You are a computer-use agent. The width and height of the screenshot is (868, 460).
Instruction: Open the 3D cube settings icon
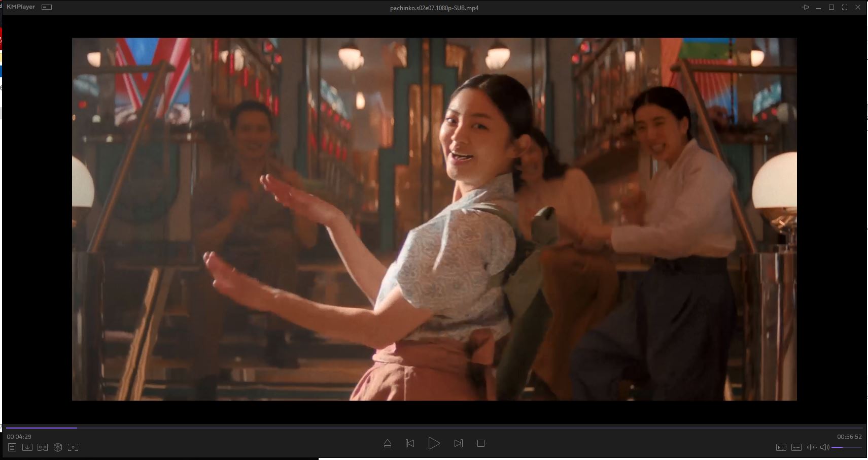(x=58, y=447)
